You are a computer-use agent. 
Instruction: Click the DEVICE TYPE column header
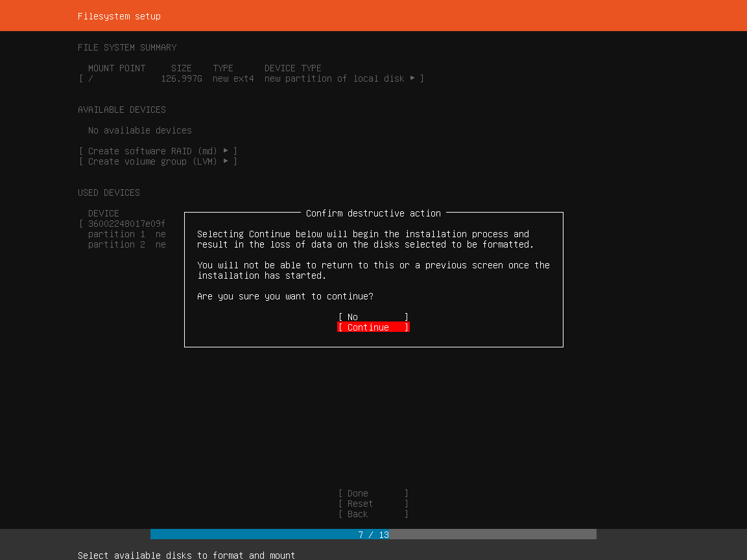point(292,68)
